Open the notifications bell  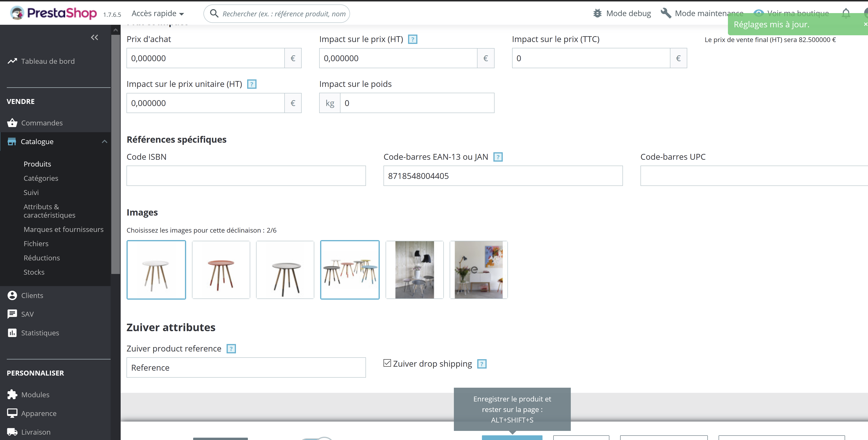[x=846, y=13]
